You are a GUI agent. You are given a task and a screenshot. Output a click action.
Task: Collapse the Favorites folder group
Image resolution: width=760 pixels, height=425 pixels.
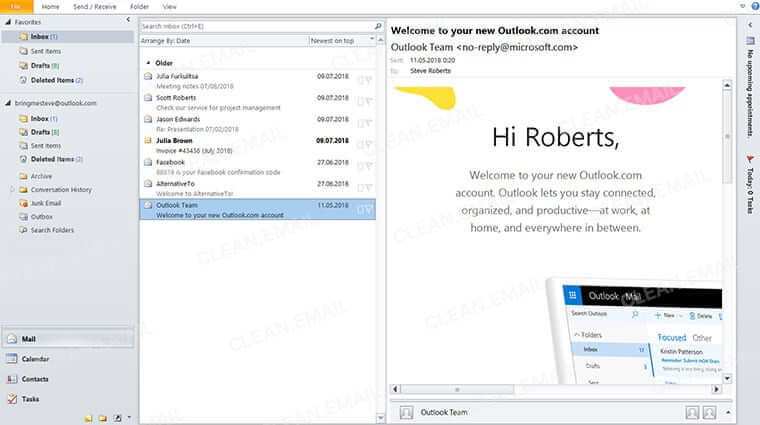tap(8, 22)
